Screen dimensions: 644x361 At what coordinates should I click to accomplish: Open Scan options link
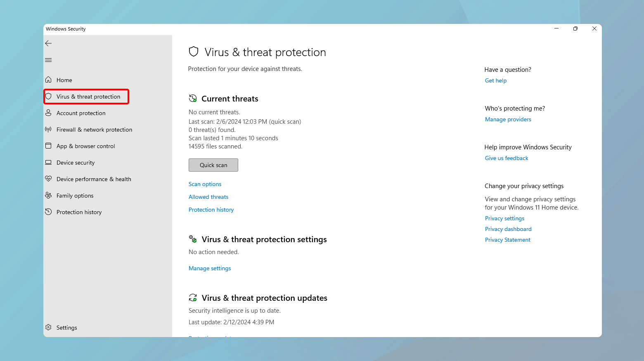(x=205, y=184)
